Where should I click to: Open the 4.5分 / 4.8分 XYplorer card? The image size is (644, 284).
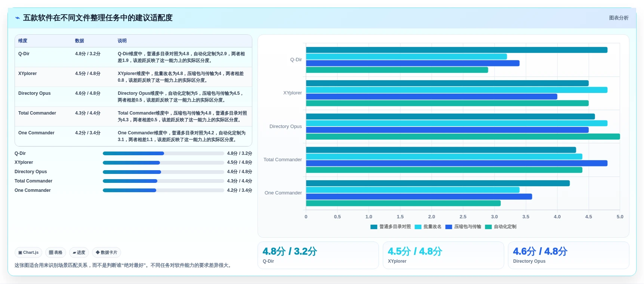coord(443,255)
